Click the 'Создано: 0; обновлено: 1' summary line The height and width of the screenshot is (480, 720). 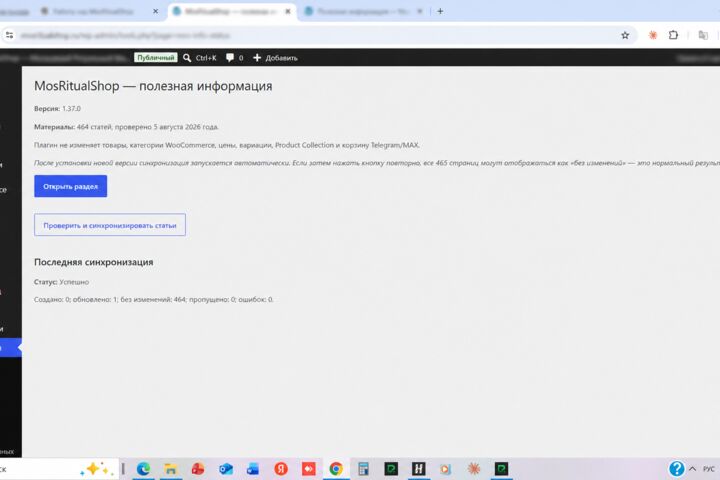pyautogui.click(x=154, y=299)
